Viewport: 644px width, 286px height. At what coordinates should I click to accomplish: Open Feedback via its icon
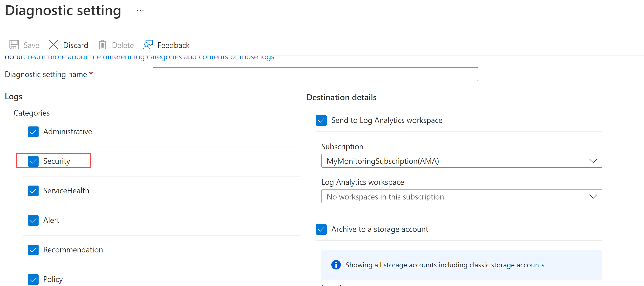click(x=148, y=45)
